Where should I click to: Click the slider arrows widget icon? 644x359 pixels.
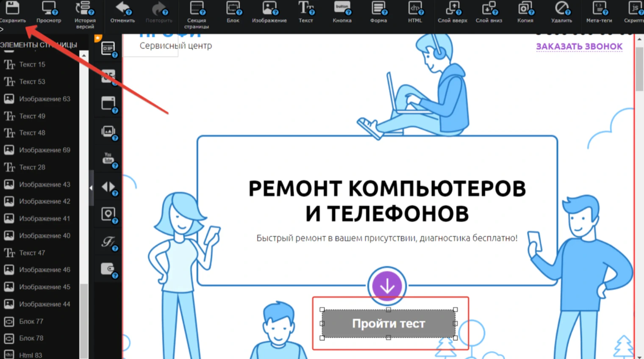108,187
